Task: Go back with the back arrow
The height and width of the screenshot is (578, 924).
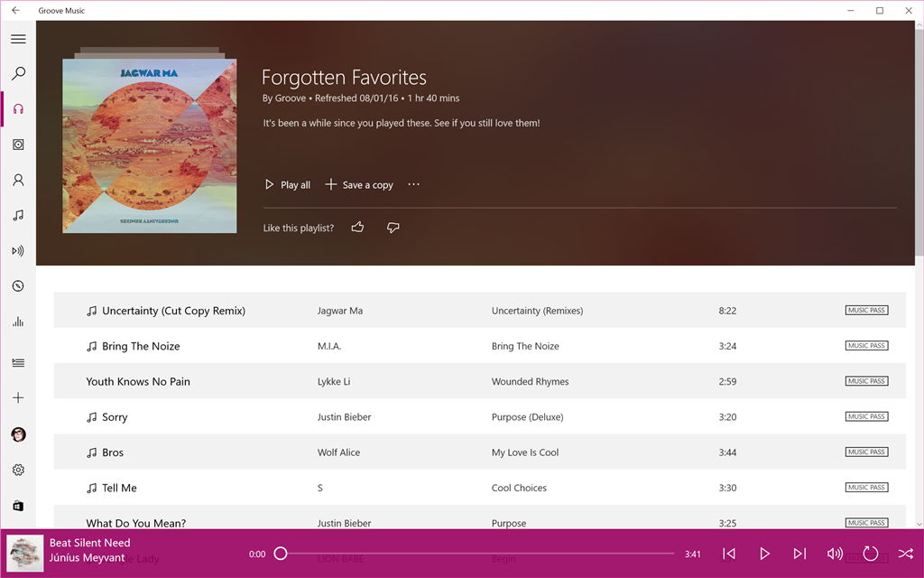Action: click(x=16, y=10)
